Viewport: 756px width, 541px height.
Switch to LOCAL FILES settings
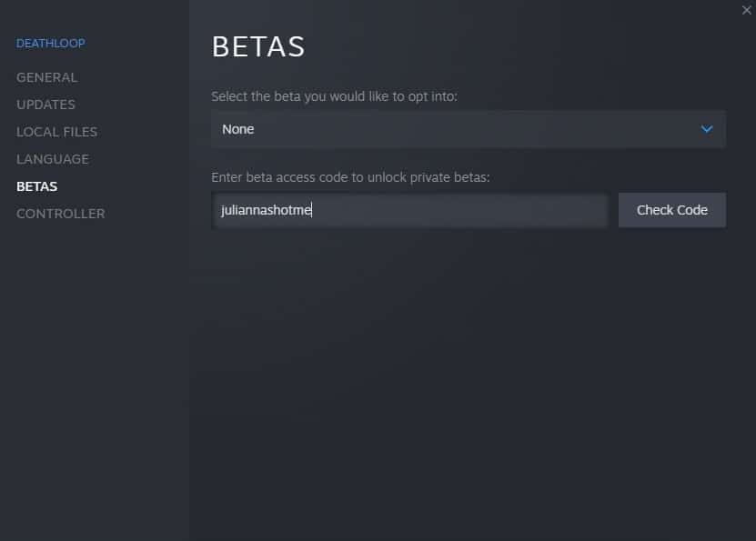pos(56,132)
